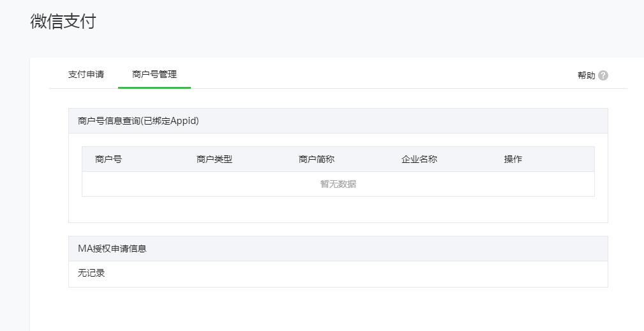
Task: Click the 操作 column header
Action: (x=513, y=159)
